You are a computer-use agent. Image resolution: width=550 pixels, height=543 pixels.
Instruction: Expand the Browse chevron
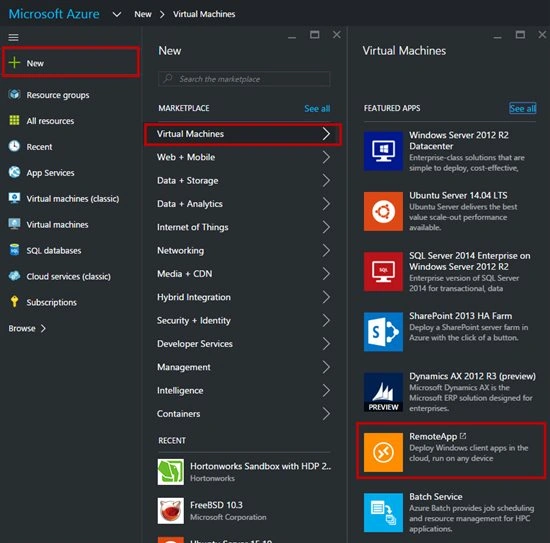(43, 328)
